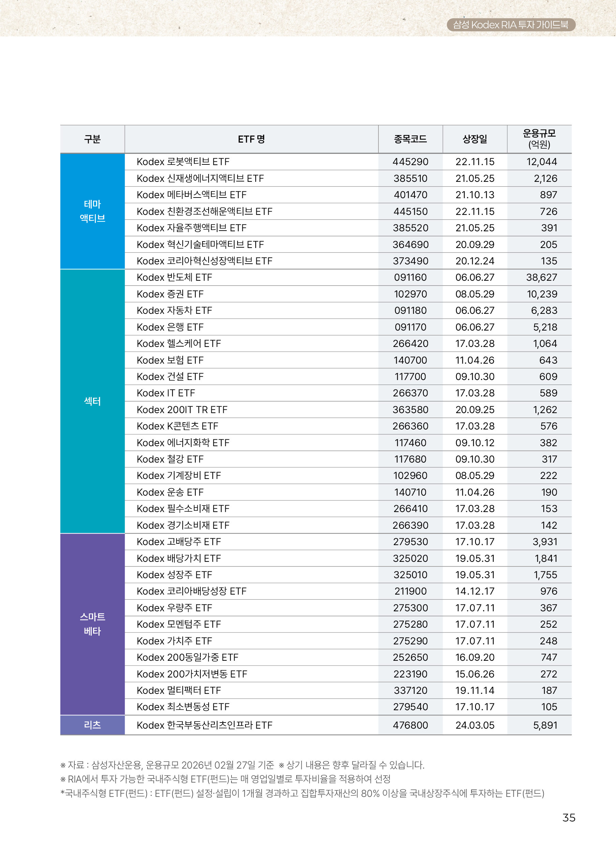616x846 pixels.
Task: Select the '섹터' category cell
Action: click(92, 401)
